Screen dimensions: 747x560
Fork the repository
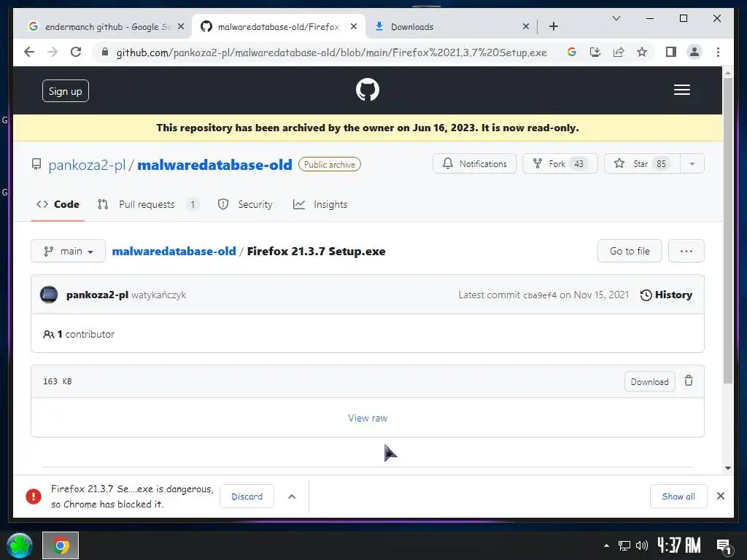(560, 164)
